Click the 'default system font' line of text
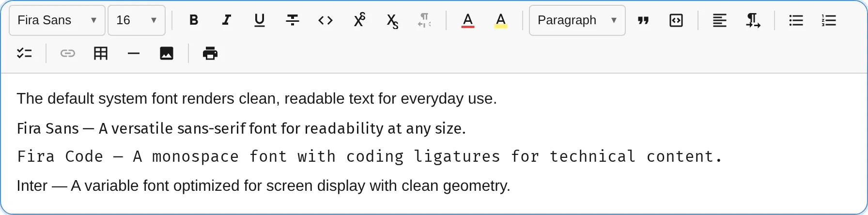 point(257,99)
